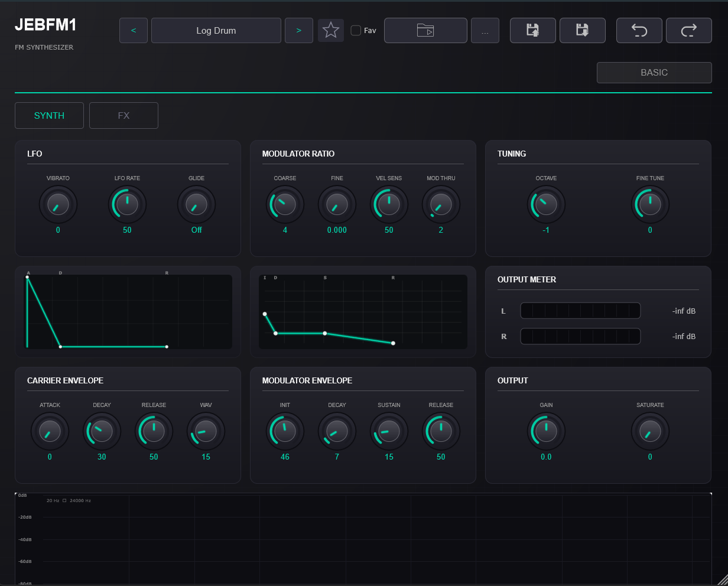Viewport: 728px width, 586px height.
Task: Switch to the FX tab
Action: (123, 116)
